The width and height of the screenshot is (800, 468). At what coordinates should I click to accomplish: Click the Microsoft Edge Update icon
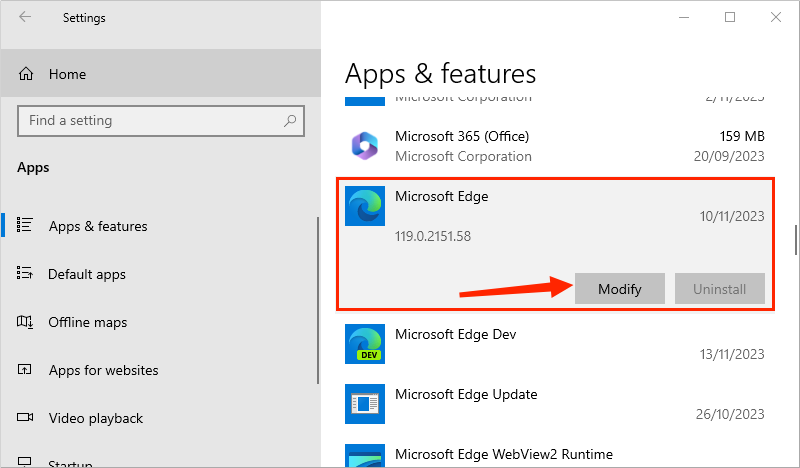365,404
